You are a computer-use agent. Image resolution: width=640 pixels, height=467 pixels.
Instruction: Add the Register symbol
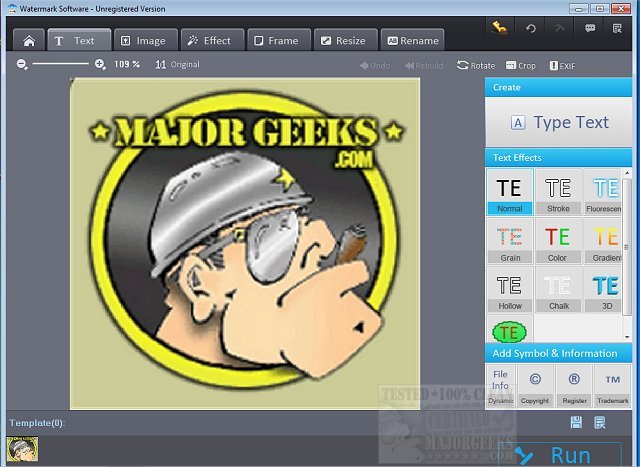574,386
